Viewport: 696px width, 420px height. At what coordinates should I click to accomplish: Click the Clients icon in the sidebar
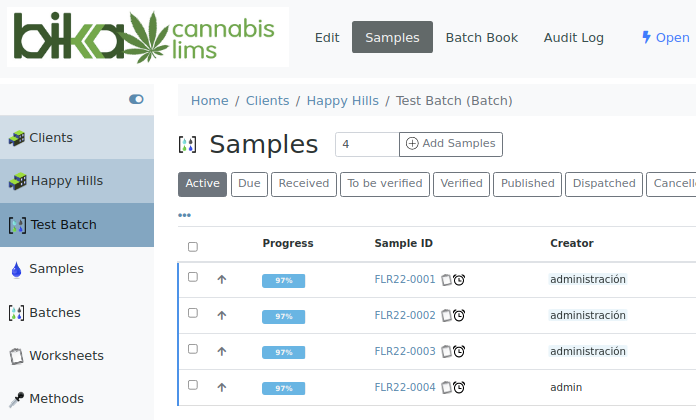[x=16, y=138]
